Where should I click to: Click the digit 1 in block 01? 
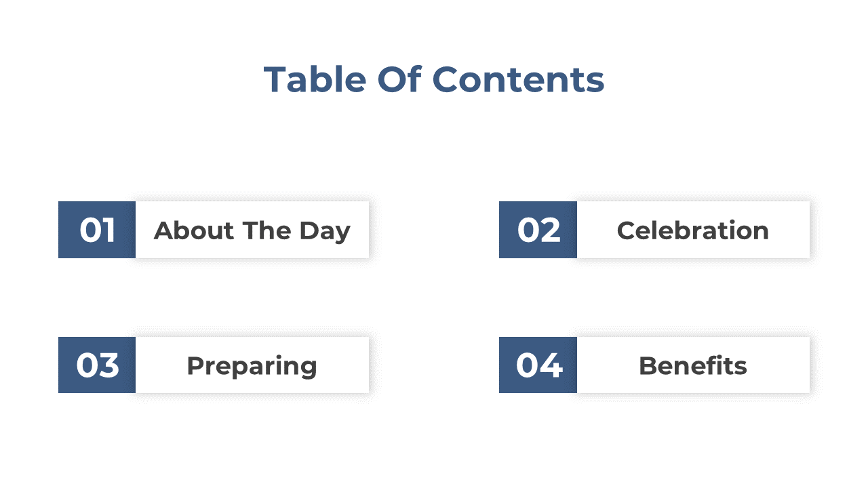click(108, 230)
